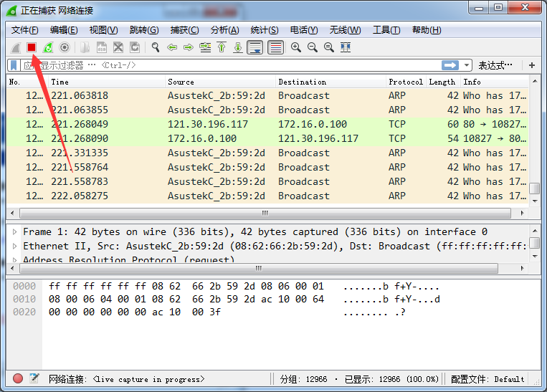The image size is (547, 392).
Task: Toggle auto-scroll during live capture
Action: pyautogui.click(x=255, y=47)
